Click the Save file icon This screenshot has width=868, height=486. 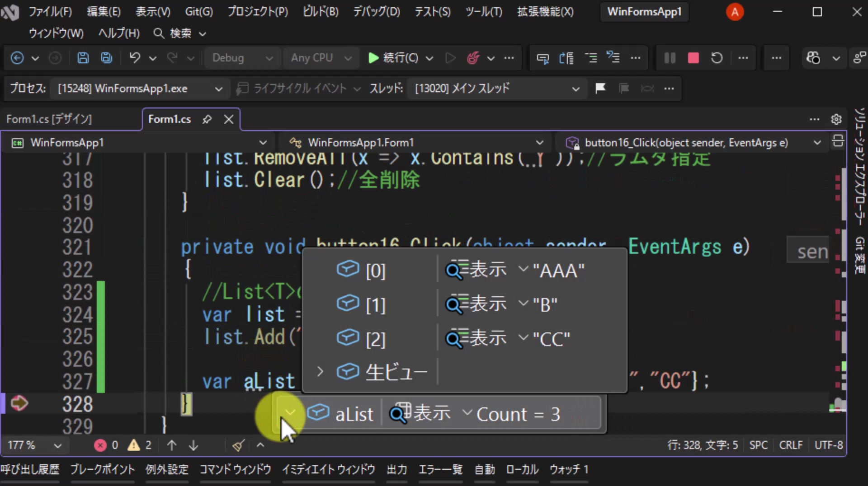point(83,58)
